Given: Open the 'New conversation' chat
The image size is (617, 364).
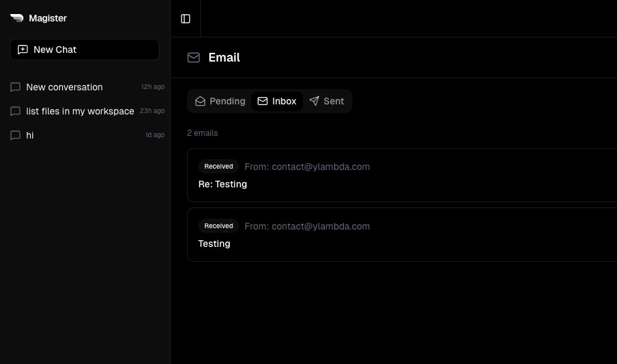Looking at the screenshot, I should pos(64,87).
